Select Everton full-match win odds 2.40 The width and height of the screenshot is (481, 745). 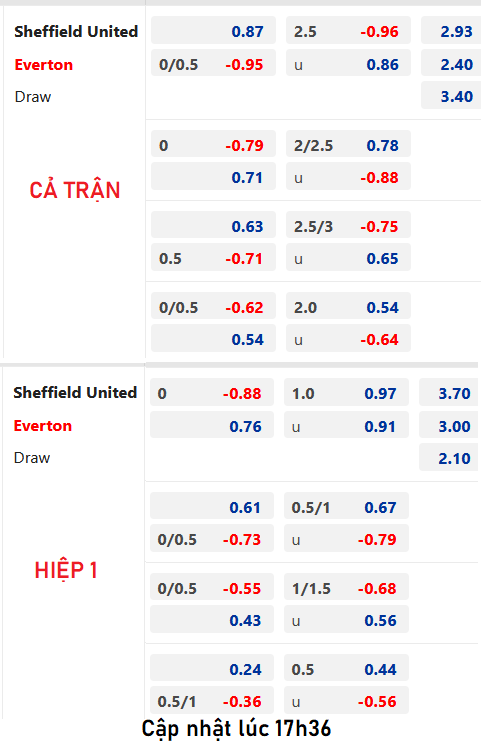click(x=451, y=64)
